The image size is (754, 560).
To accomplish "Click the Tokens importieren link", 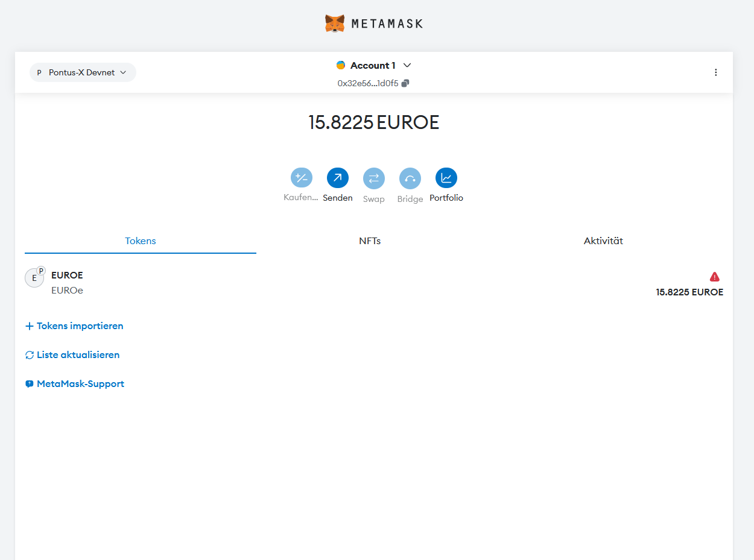I will 74,326.
